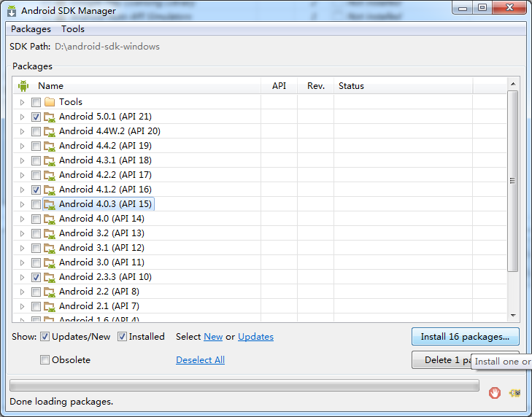Expand Android 2.1 (API 7) node
The width and height of the screenshot is (532, 417).
coord(22,306)
